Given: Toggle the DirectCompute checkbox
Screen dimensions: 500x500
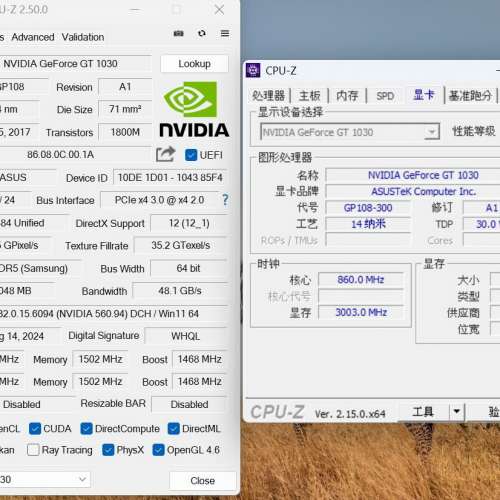Looking at the screenshot, I should point(86,429).
